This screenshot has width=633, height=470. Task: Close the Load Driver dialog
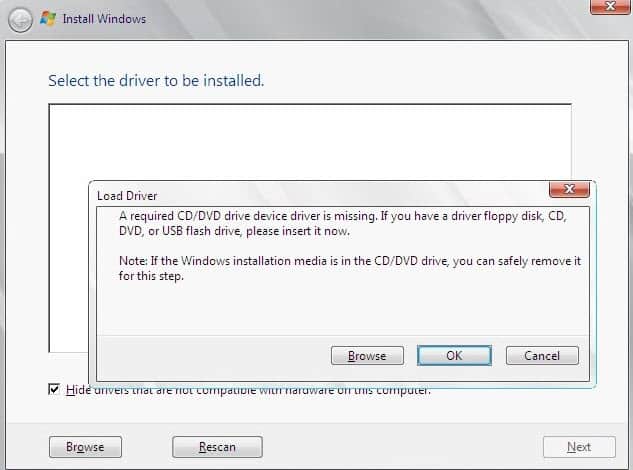click(x=569, y=189)
